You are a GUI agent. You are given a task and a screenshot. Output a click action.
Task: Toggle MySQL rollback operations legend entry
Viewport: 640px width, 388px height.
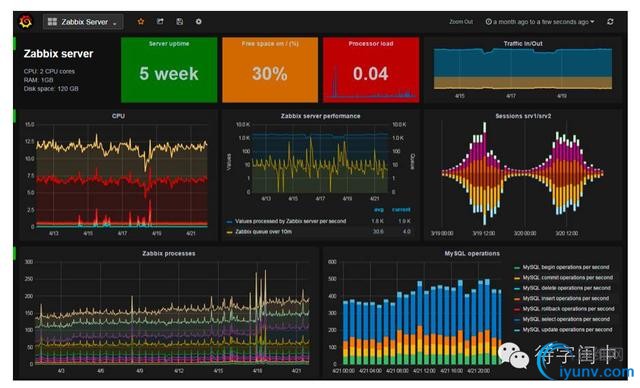[564, 309]
